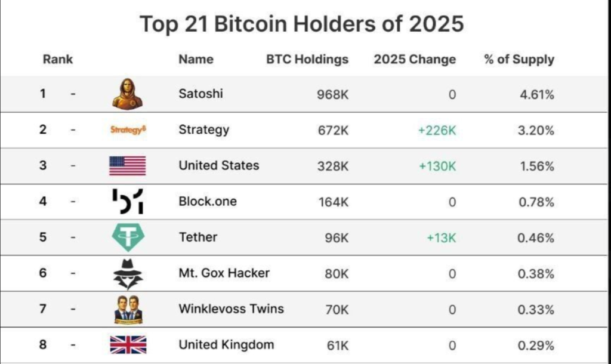Open the Strategy name link
Viewport: 611px width, 364px height.
203,129
